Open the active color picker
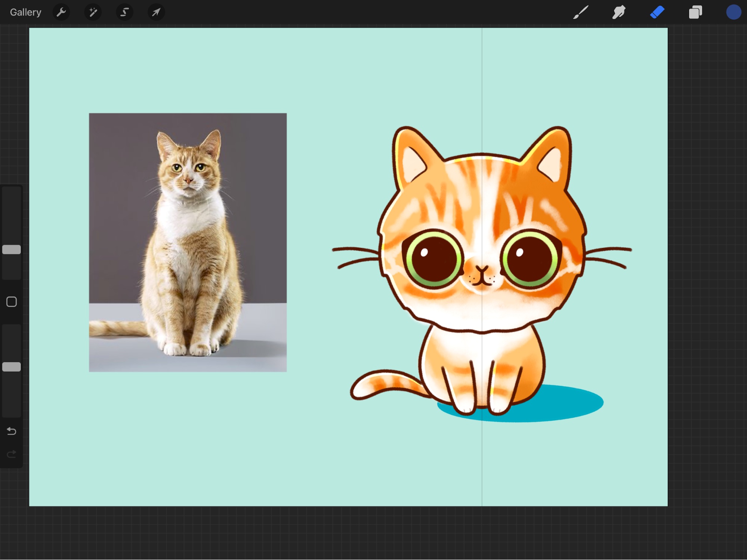 coord(734,12)
